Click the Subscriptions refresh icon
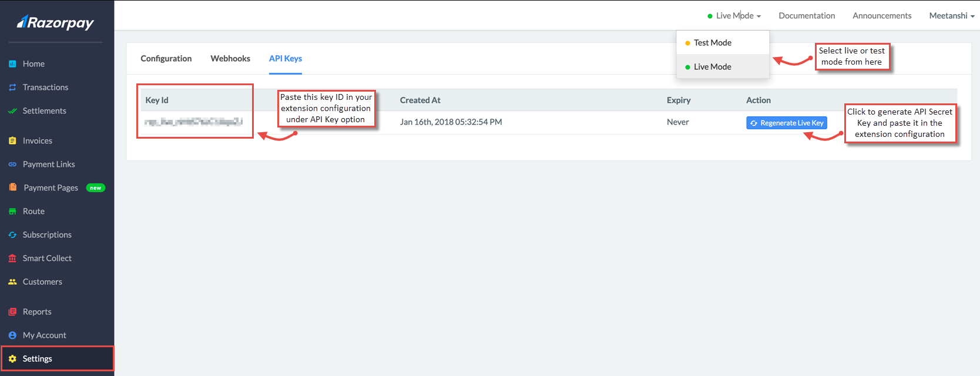This screenshot has width=980, height=376. pyautogui.click(x=12, y=234)
